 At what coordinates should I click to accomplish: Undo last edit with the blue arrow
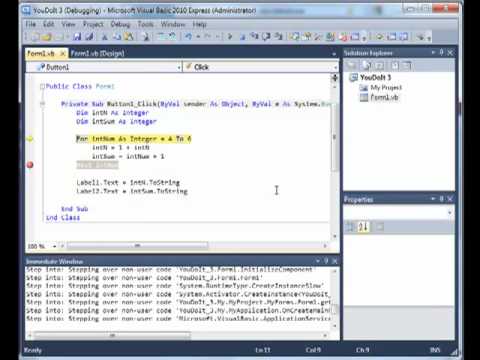tap(188, 37)
